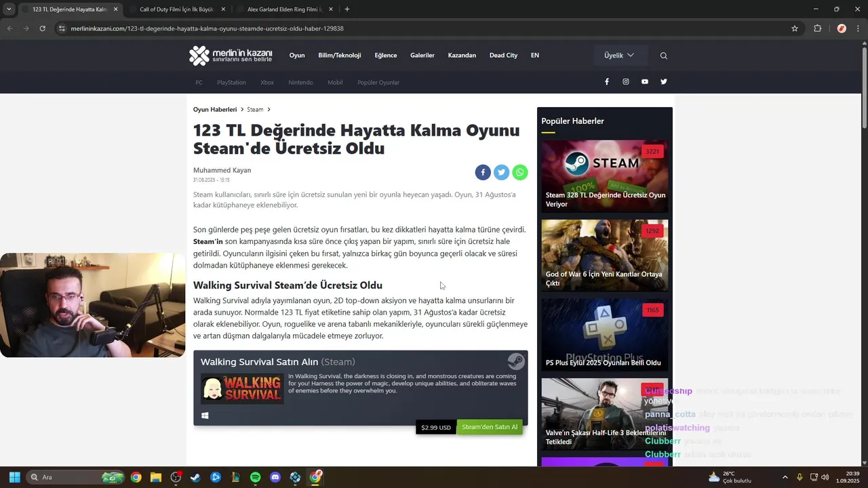This screenshot has width=868, height=488.
Task: Open the site's Instagram icon in header
Action: point(626,82)
